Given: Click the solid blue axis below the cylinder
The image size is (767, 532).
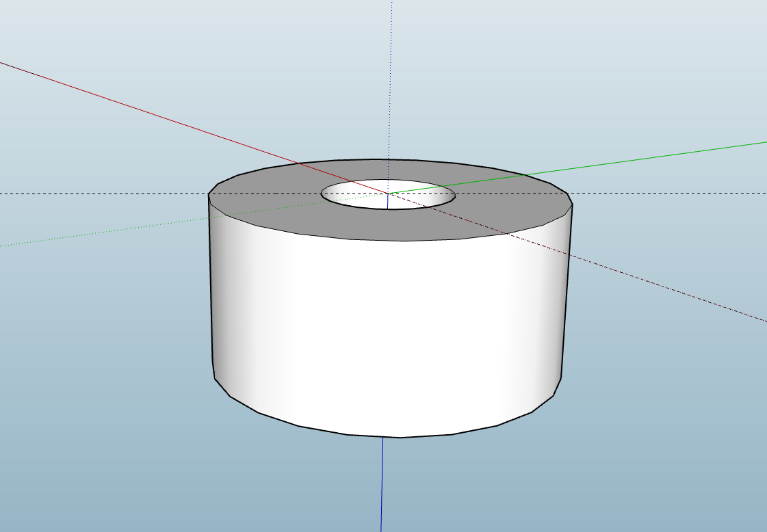Looking at the screenshot, I should [382, 484].
